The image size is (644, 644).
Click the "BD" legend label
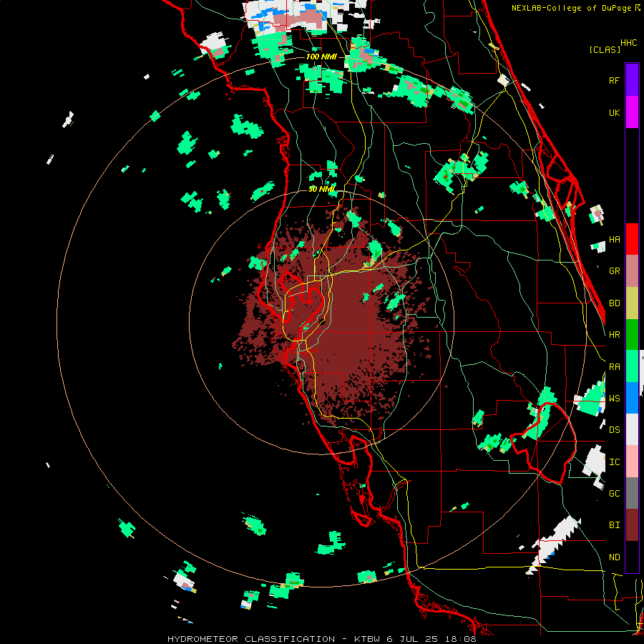point(614,303)
